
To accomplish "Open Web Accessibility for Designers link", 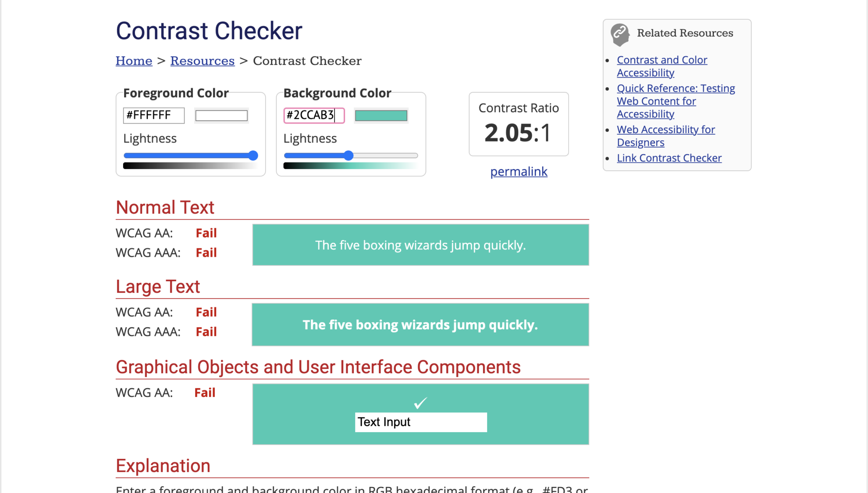I will pyautogui.click(x=665, y=136).
